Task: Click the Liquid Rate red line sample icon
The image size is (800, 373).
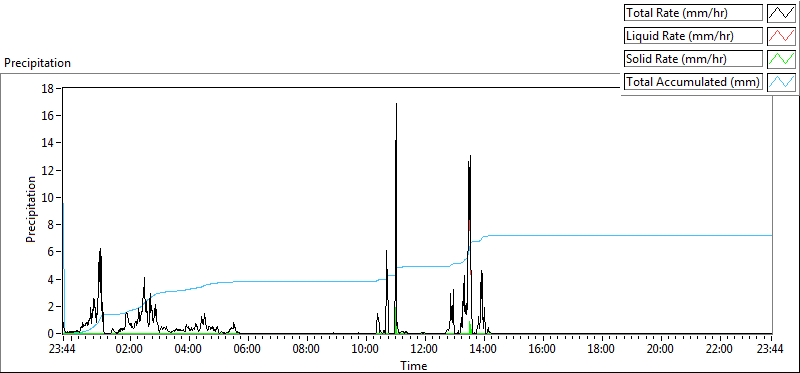Action: click(x=782, y=36)
